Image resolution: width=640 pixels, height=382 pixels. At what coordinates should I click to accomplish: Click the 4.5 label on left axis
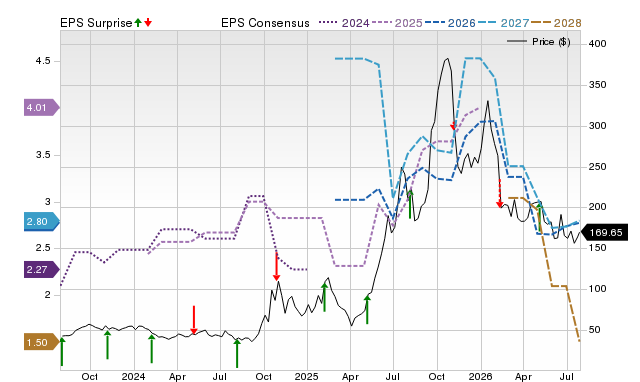coord(43,61)
